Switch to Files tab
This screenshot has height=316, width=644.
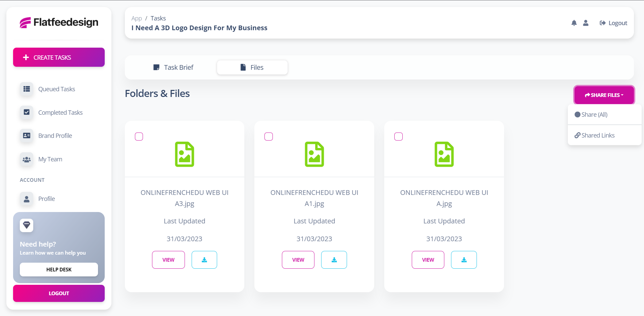(x=252, y=67)
